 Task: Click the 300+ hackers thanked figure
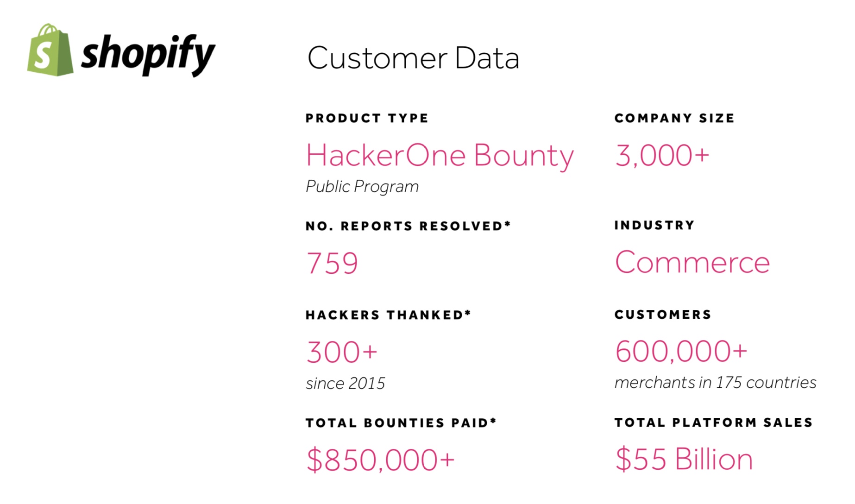point(342,352)
